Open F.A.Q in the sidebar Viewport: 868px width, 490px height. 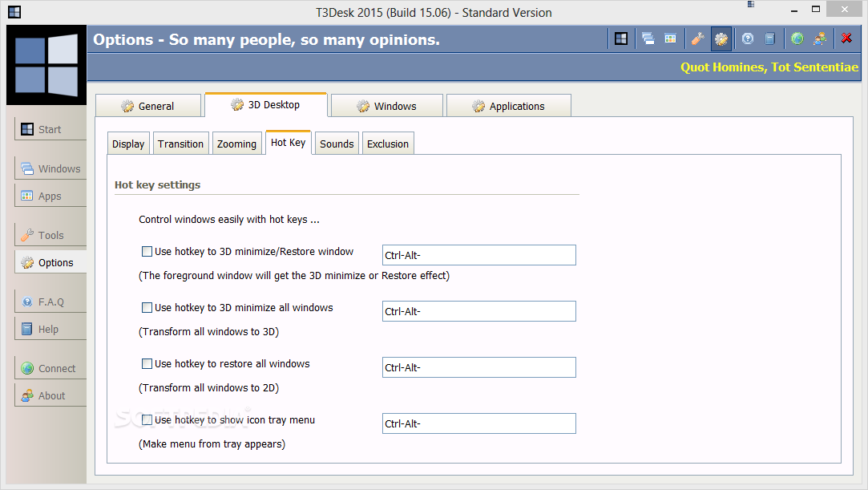tap(50, 302)
